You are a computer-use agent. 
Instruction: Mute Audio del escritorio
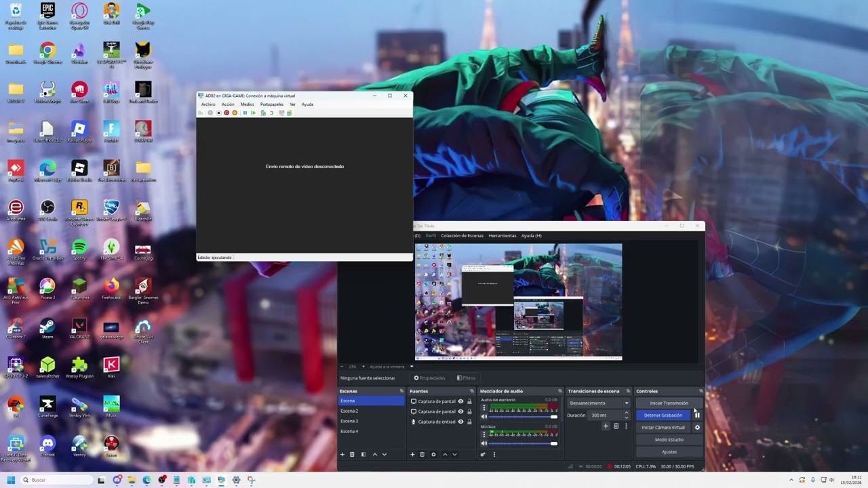pyautogui.click(x=484, y=417)
